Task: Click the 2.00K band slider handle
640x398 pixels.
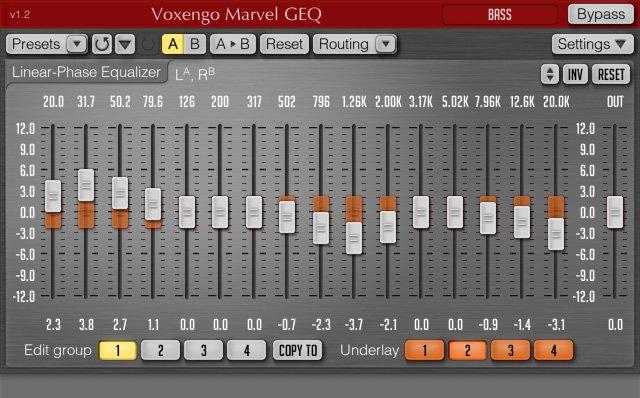Action: [388, 227]
